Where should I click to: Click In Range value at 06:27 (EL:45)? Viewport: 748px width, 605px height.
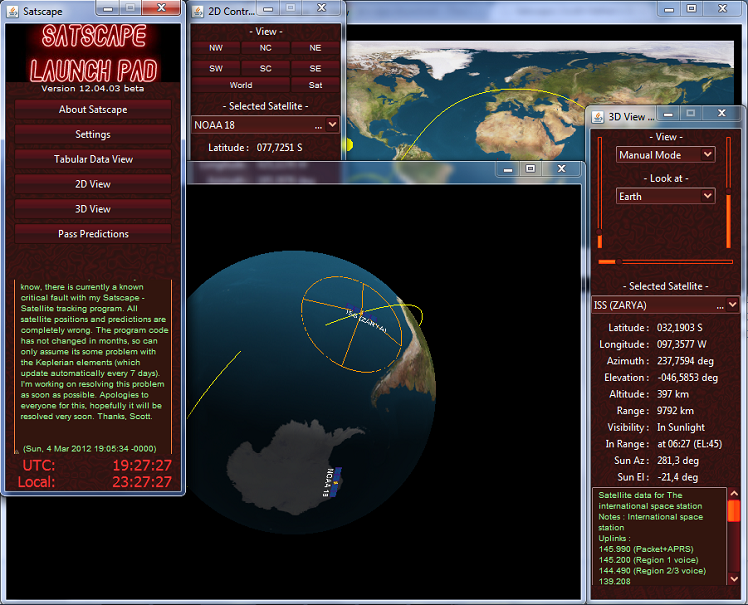point(689,444)
